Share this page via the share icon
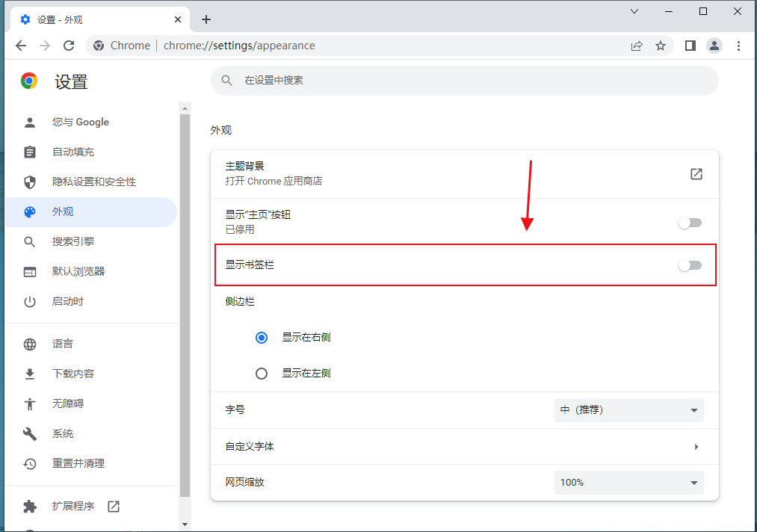Viewport: 757px width, 532px height. pos(637,46)
